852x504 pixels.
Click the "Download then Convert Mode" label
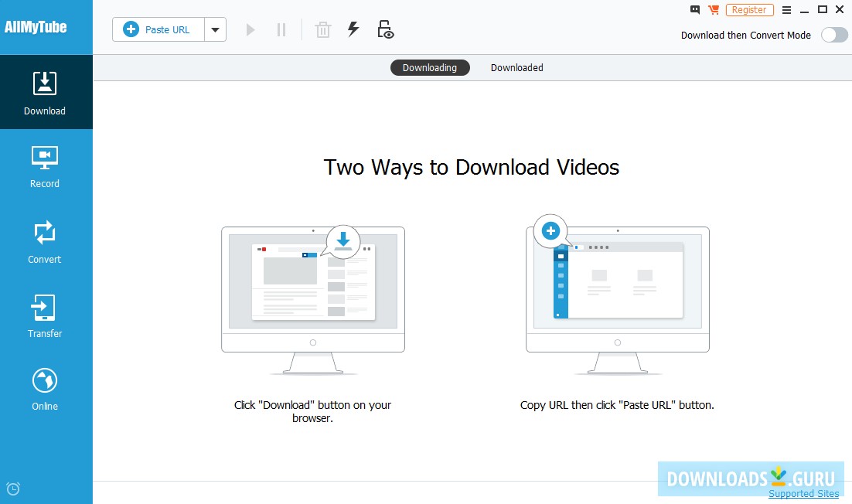(x=745, y=36)
